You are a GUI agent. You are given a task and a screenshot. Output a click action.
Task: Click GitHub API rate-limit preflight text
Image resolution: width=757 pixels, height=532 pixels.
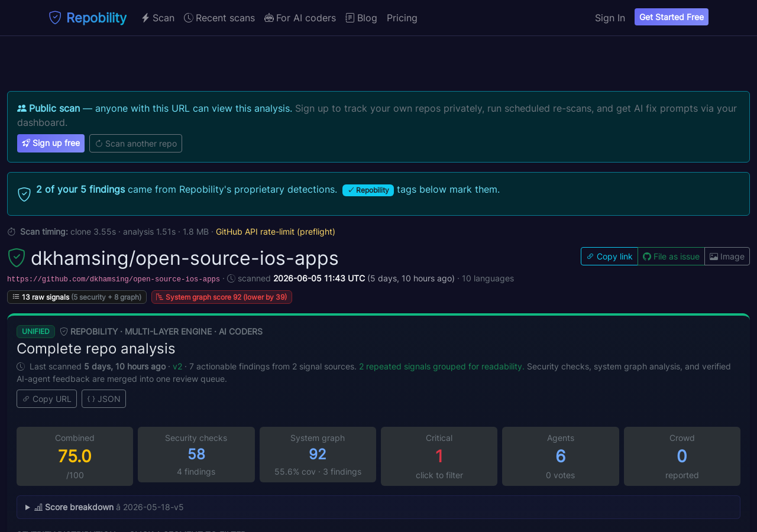(276, 232)
